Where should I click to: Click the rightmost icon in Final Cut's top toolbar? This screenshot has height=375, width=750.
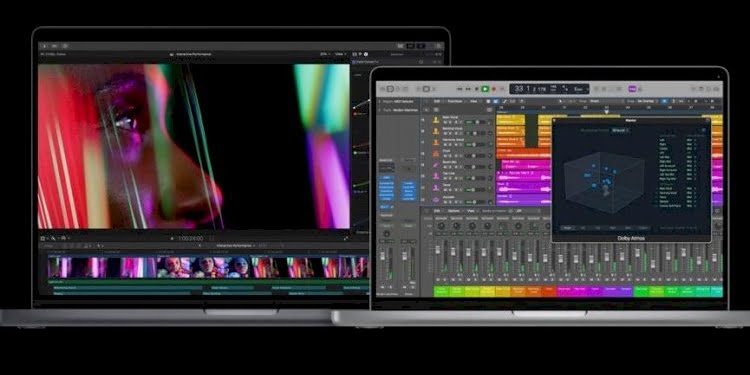tap(438, 46)
